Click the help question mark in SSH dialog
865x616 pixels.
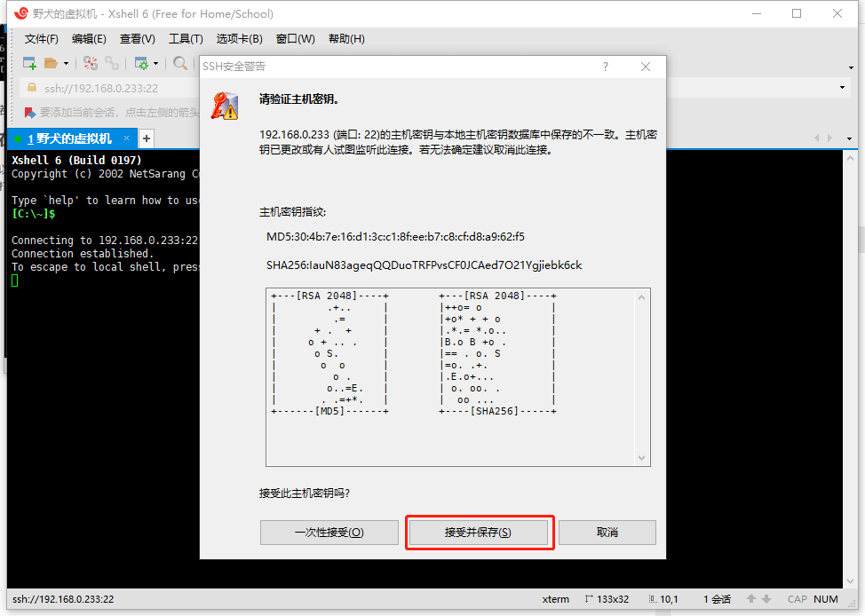pyautogui.click(x=606, y=67)
